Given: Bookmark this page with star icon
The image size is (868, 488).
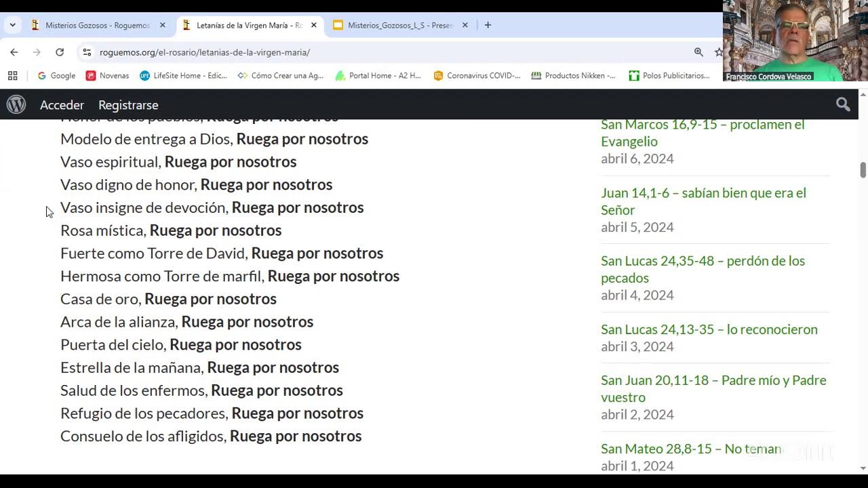Looking at the screenshot, I should pos(718,52).
